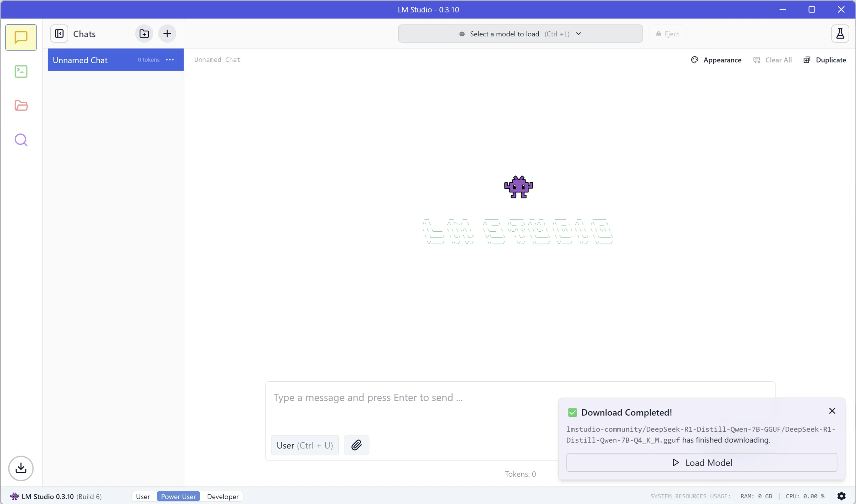The height and width of the screenshot is (504, 856).
Task: Toggle the User role button
Action: tap(305, 445)
